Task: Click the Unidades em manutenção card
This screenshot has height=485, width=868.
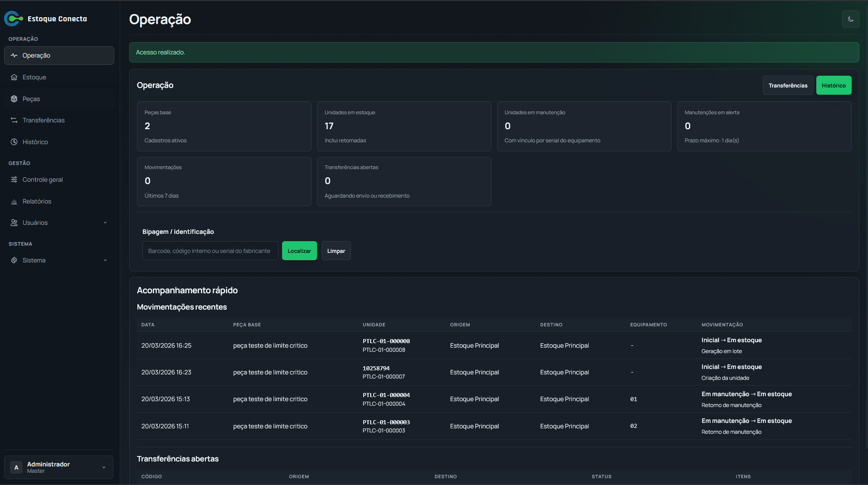Action: pyautogui.click(x=584, y=126)
